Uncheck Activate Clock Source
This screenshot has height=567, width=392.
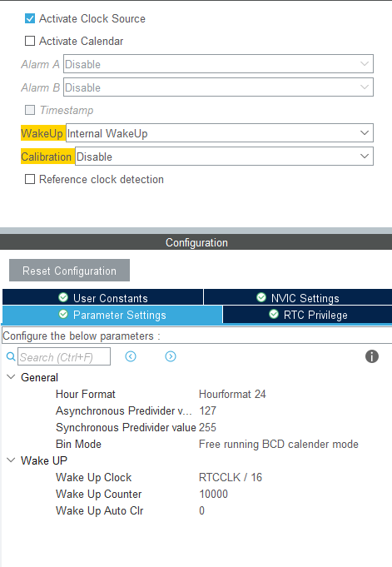(x=30, y=18)
